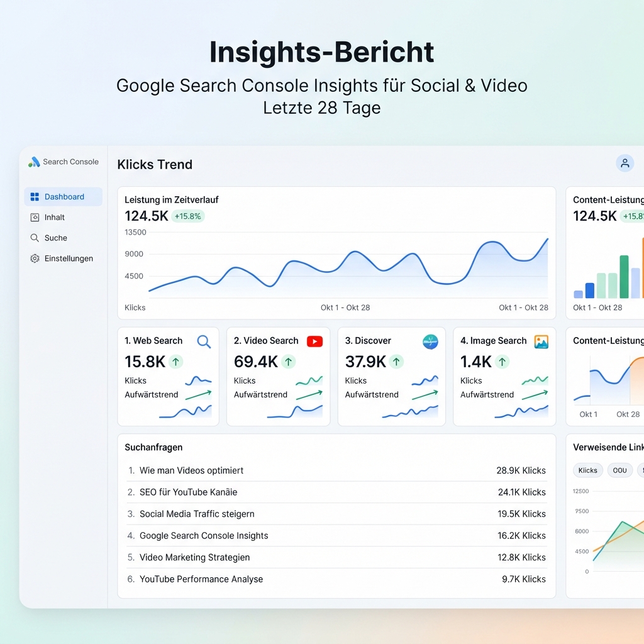Viewport: 644px width, 644px height.
Task: Click the '24.1K Klicks' value
Action: 522,492
